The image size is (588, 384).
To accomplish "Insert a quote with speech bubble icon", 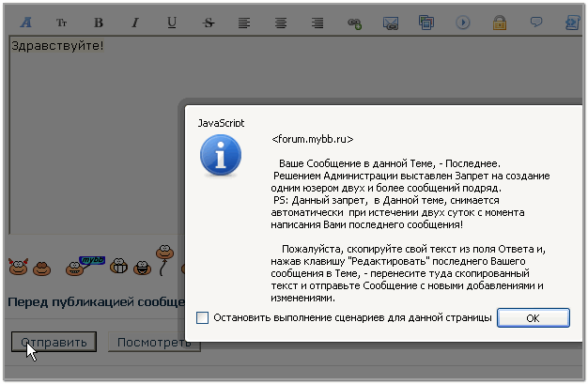I will tap(536, 22).
